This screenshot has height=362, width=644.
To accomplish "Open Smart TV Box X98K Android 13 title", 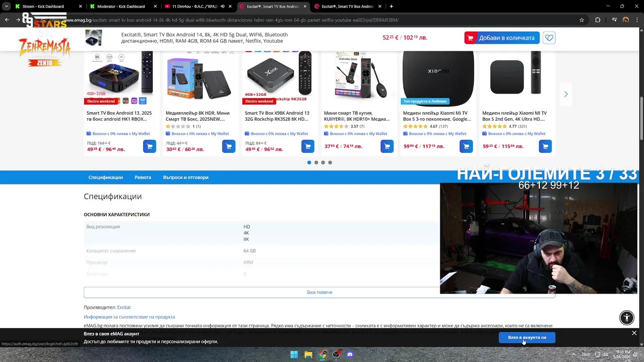I will coord(277,116).
